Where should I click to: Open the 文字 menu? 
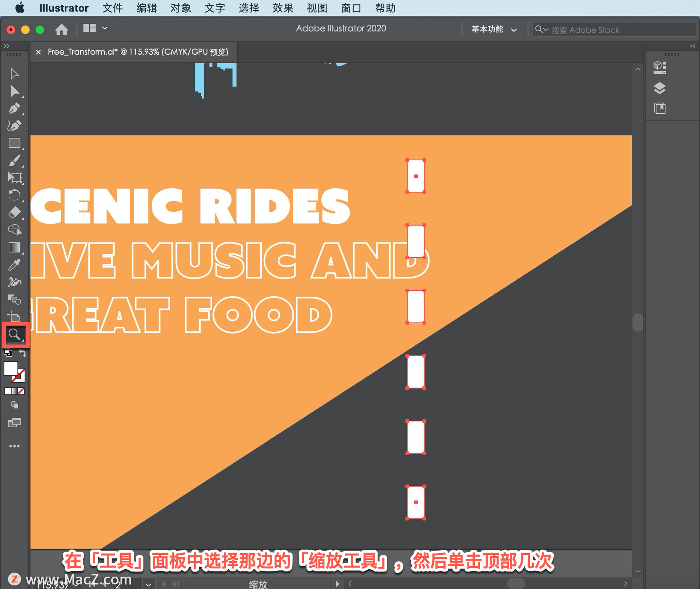(215, 8)
